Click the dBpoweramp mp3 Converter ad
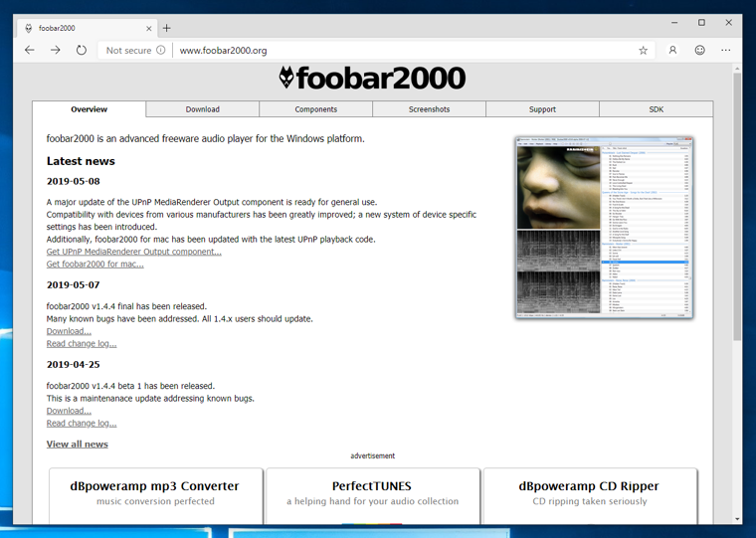This screenshot has height=538, width=756. point(156,495)
